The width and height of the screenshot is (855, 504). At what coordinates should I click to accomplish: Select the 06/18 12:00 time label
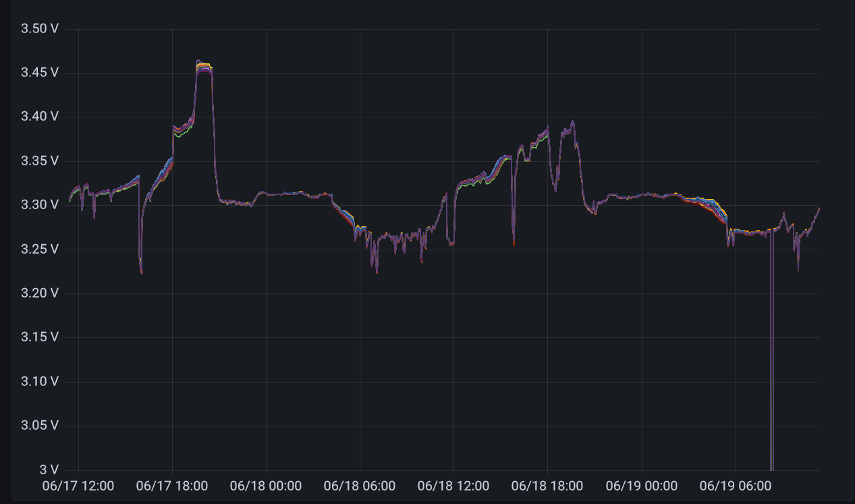(x=453, y=486)
